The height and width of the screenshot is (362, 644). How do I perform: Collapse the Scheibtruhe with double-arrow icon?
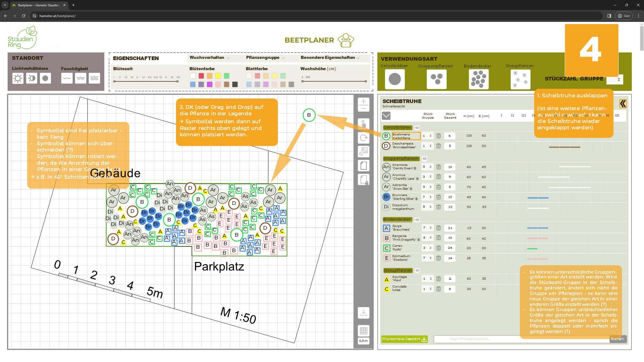[x=623, y=104]
